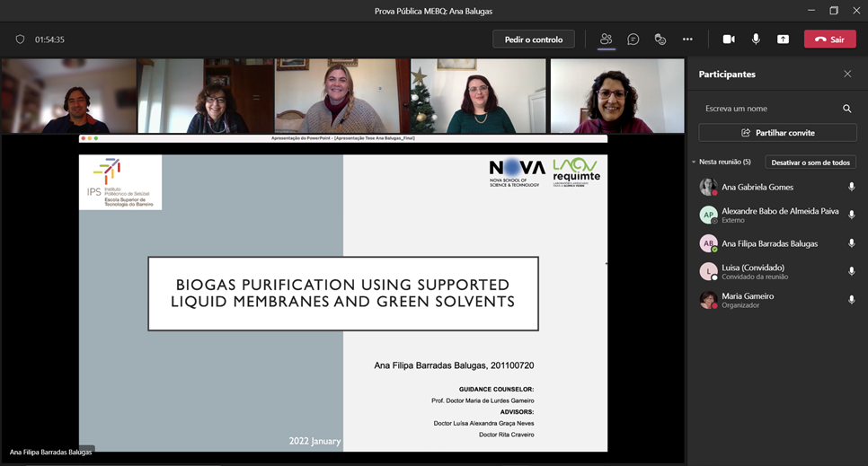
Task: Click microphone icon next to Maria Gameiro
Action: 851,300
